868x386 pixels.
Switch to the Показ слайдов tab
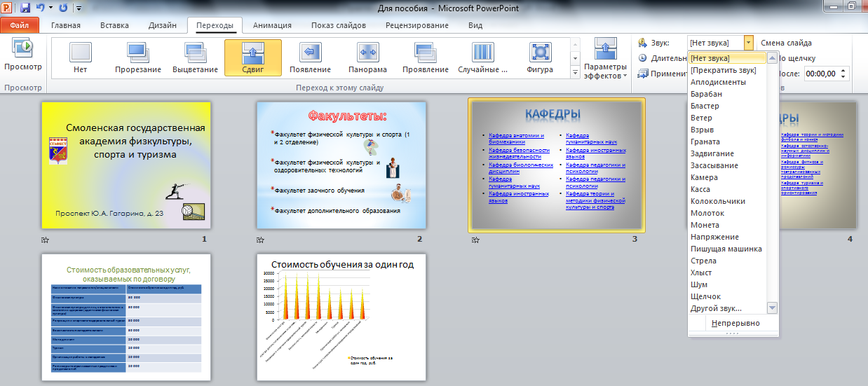click(339, 25)
